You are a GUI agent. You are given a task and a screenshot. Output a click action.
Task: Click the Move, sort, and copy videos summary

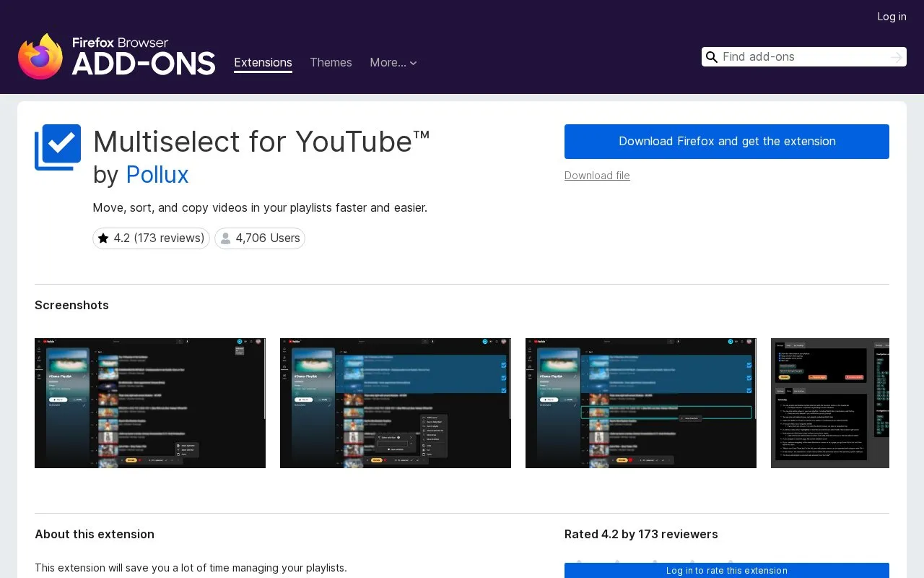260,207
